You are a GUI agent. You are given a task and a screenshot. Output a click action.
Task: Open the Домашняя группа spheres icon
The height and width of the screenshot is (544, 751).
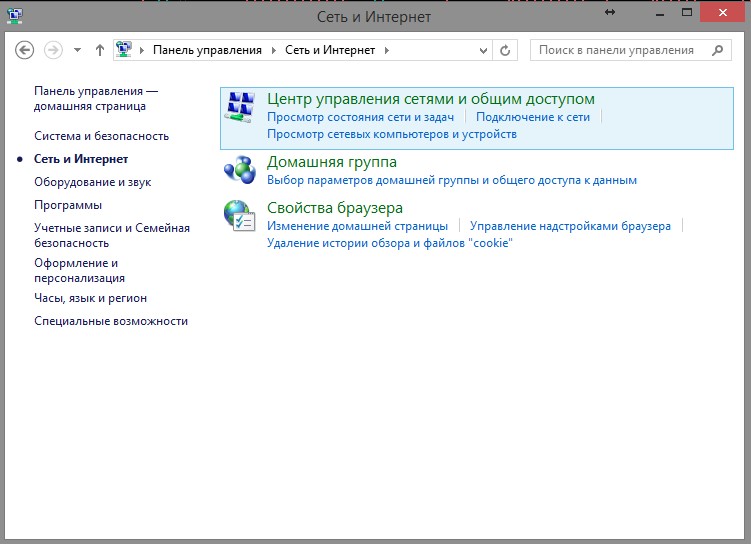pyautogui.click(x=240, y=170)
